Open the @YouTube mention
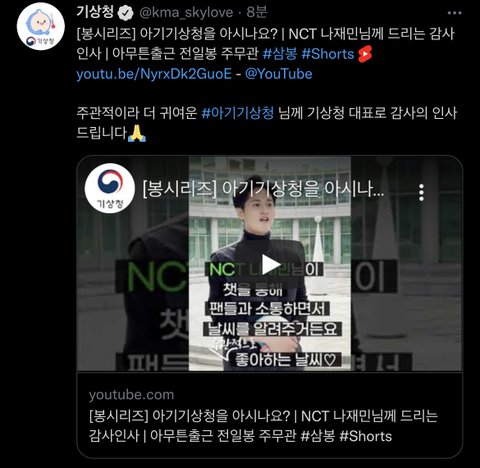Image resolution: width=480 pixels, height=468 pixels. [279, 74]
